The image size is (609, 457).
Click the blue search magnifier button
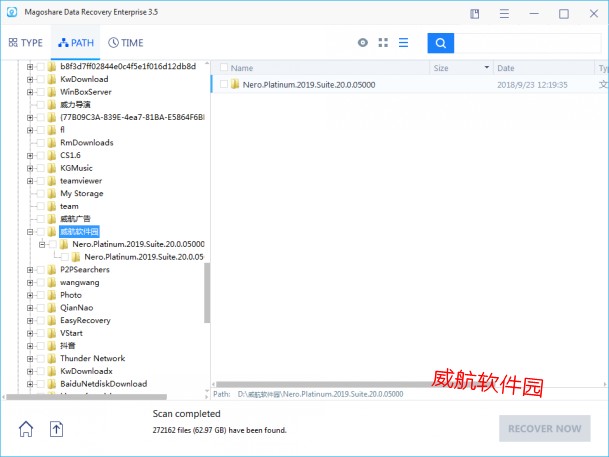click(440, 43)
